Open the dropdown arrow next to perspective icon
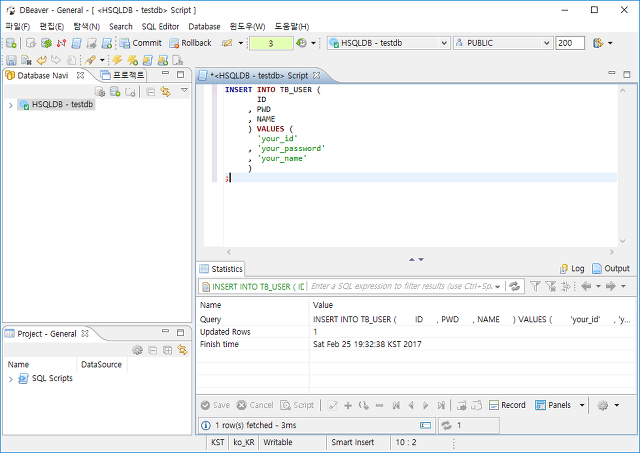640x453 pixels. tap(610, 43)
